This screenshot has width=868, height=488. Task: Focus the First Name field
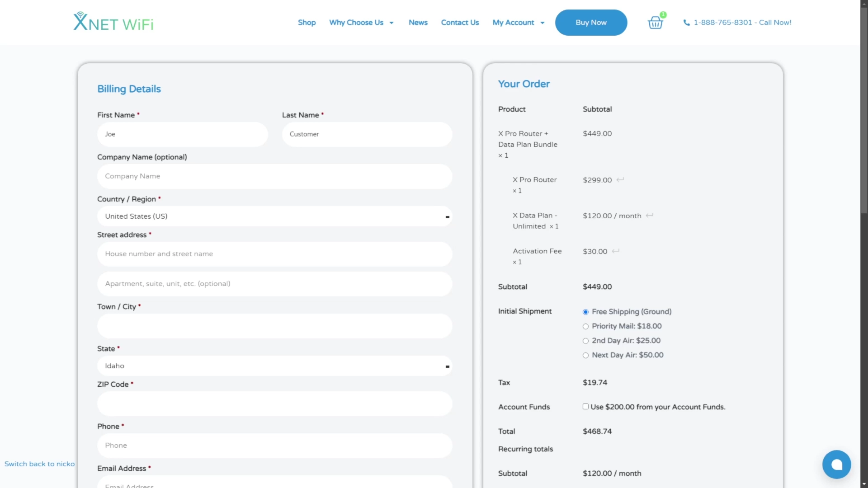[182, 134]
